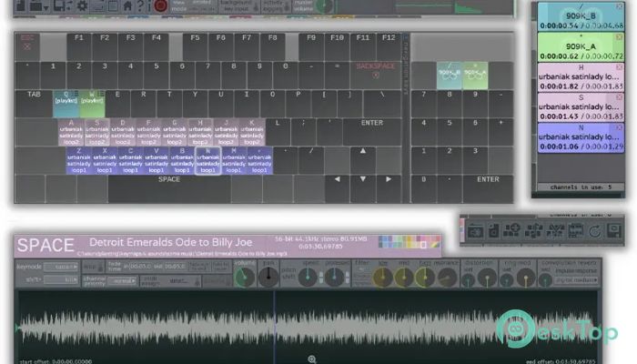Adjust the low filter knob
This screenshot has width=637, height=364.
point(382,277)
